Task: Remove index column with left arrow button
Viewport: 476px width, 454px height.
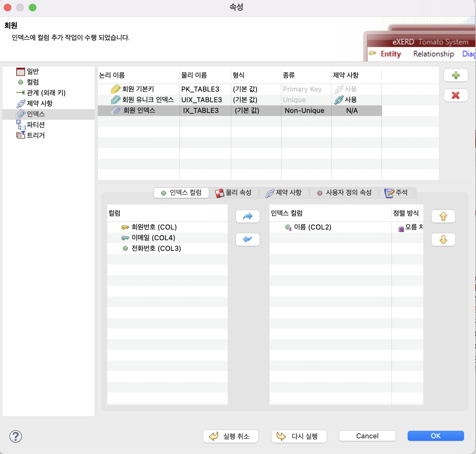Action: pos(248,240)
